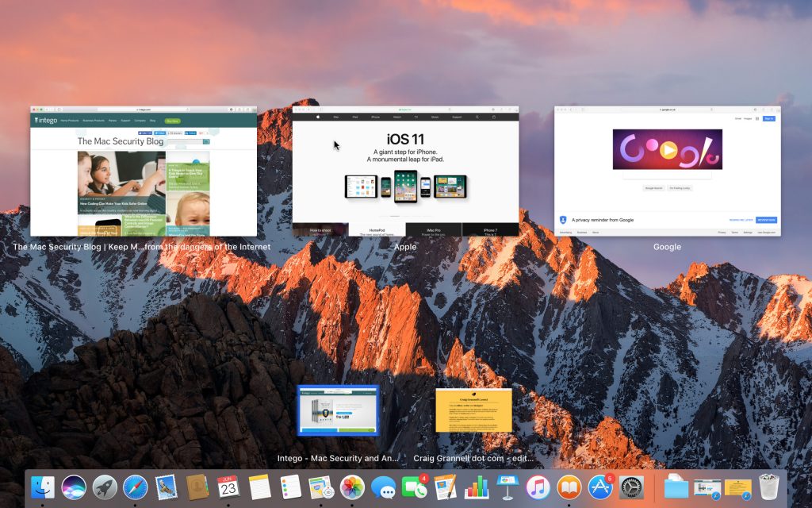Click 'Craig Grannell dot com - edit...' caption
This screenshot has width=812, height=508.
point(473,458)
